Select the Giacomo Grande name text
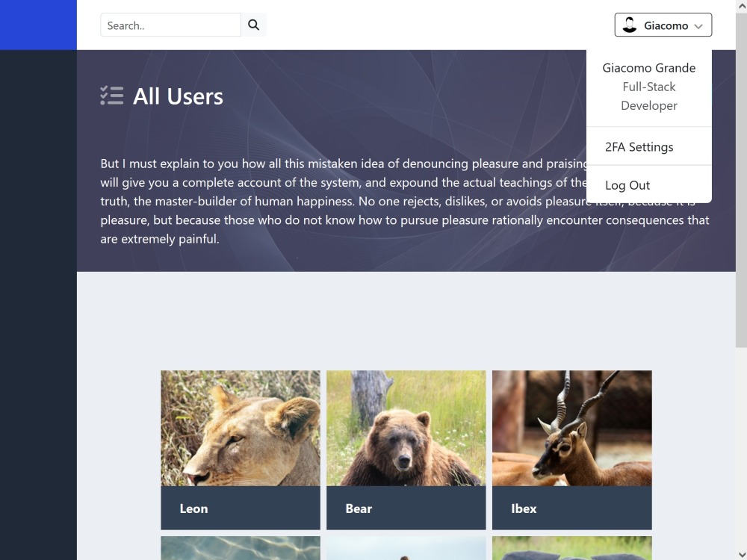This screenshot has height=560, width=747. pyautogui.click(x=649, y=68)
